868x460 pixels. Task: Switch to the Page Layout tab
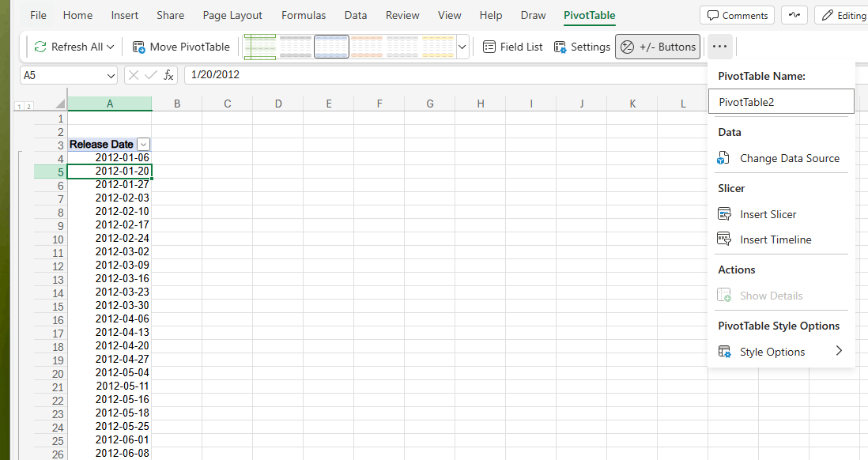pos(232,16)
